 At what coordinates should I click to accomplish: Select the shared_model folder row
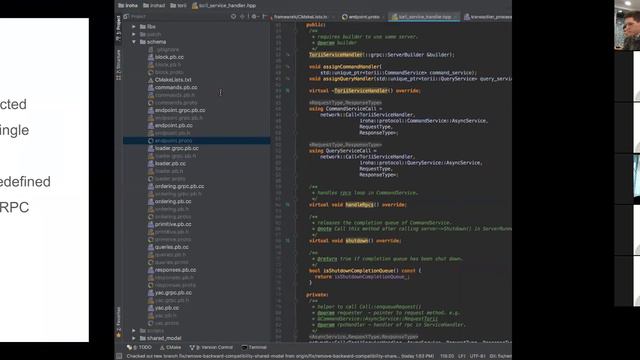click(196, 338)
